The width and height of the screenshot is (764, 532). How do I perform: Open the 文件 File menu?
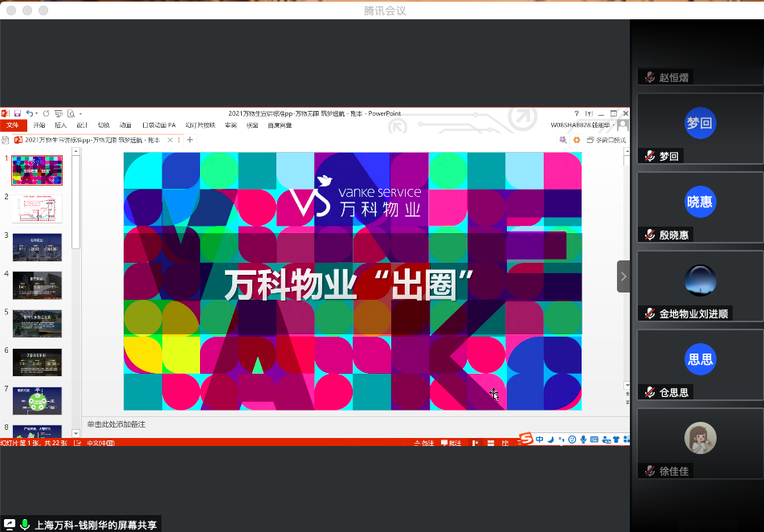tap(13, 125)
